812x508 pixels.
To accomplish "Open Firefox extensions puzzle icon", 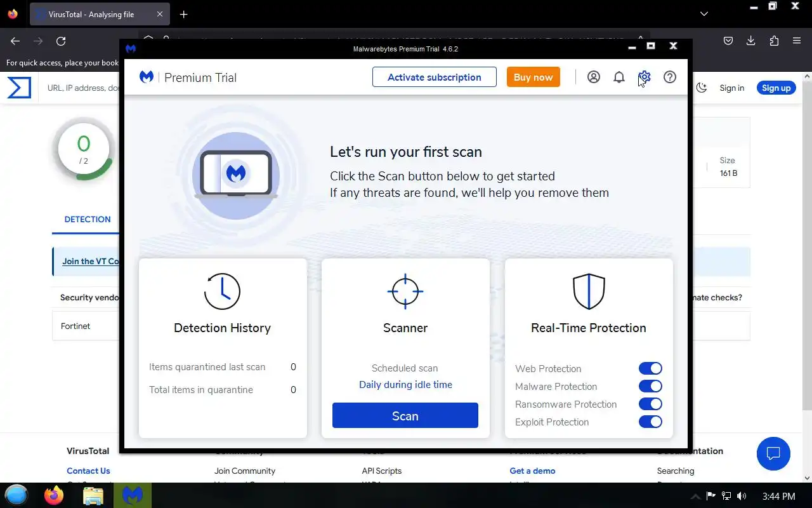I will [774, 41].
